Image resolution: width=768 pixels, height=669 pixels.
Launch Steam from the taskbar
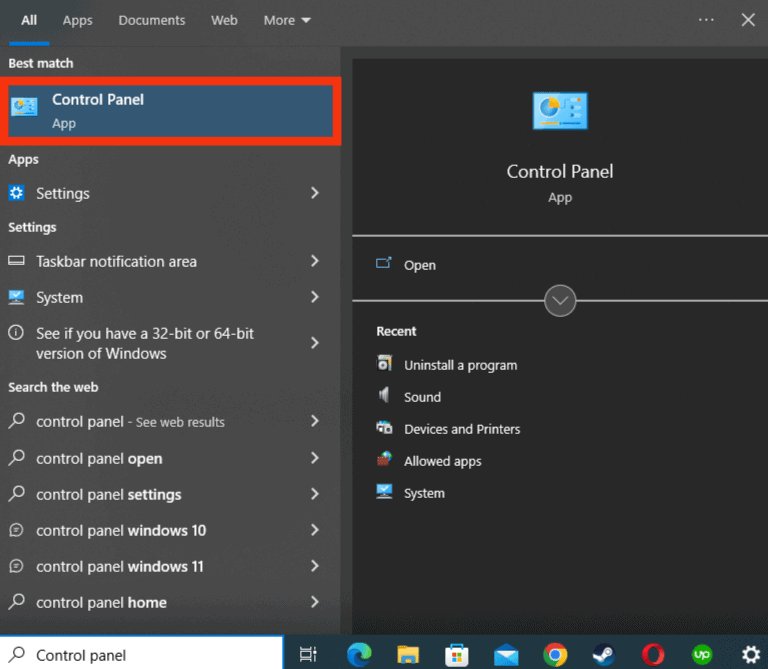pyautogui.click(x=604, y=654)
